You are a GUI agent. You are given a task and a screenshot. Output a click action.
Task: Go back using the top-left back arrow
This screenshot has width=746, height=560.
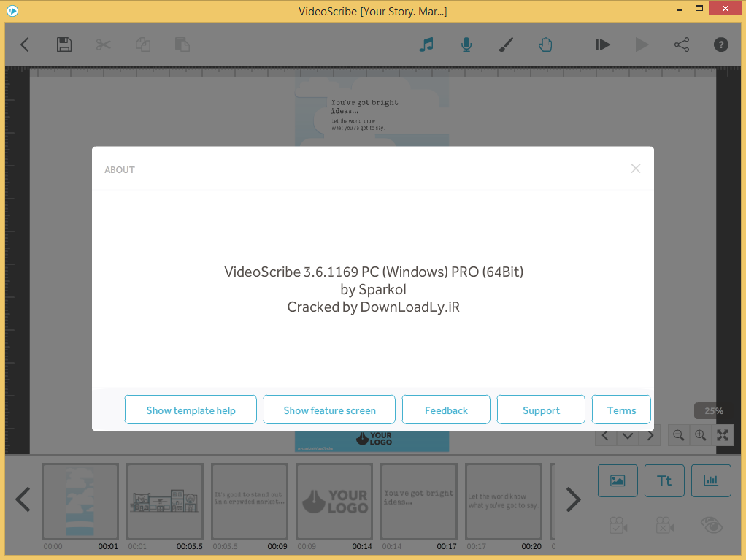[x=25, y=45]
